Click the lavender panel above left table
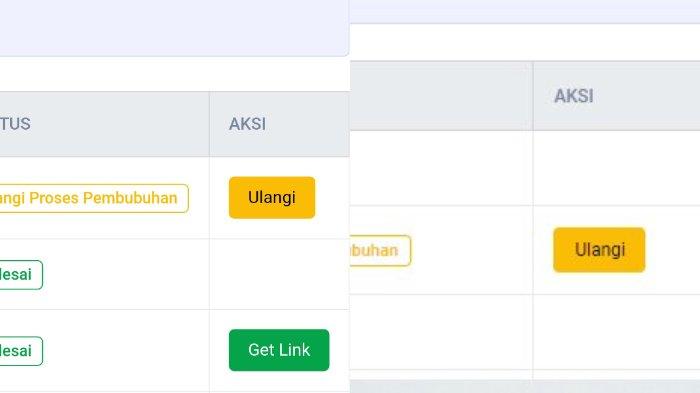Screen dimensions: 700x393 click(x=174, y=28)
